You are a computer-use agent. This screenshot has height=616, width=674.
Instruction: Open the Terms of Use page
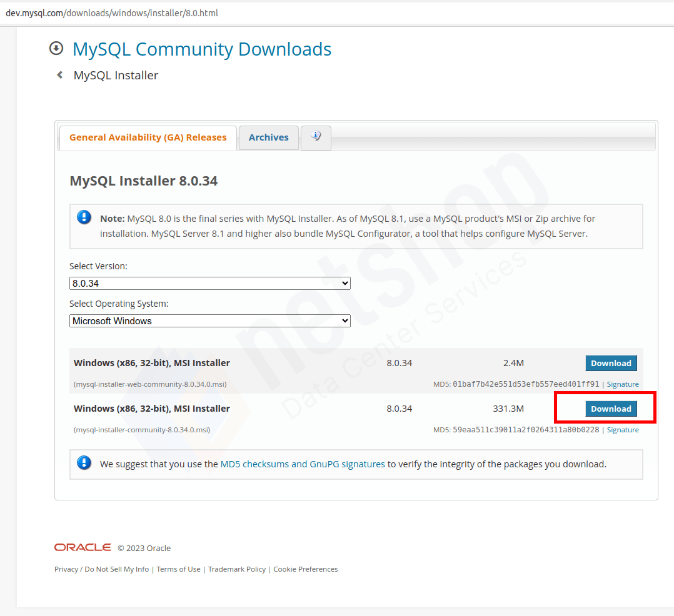178,569
